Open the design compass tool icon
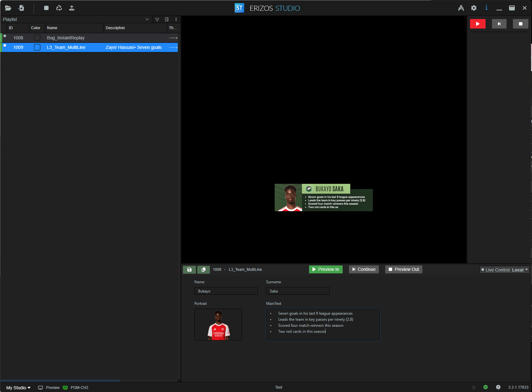Viewport: 532px width, 392px height. point(461,8)
